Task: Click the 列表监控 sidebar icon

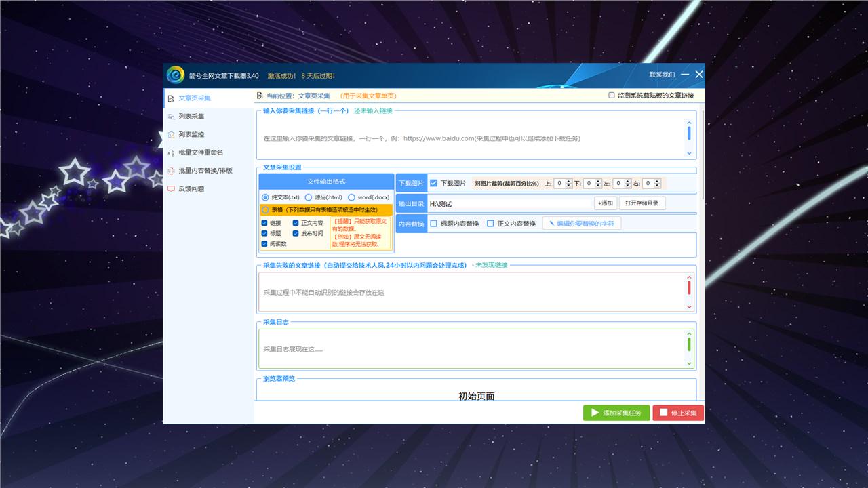Action: (x=171, y=134)
